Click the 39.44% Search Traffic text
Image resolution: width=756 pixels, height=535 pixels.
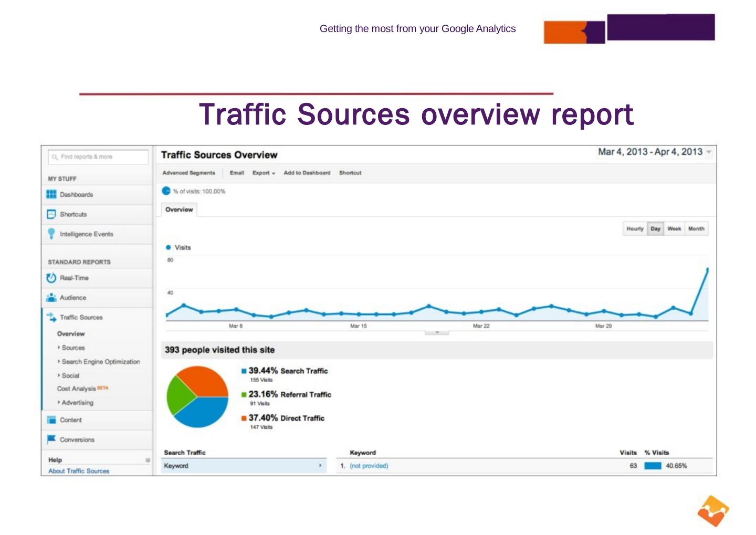(x=288, y=371)
